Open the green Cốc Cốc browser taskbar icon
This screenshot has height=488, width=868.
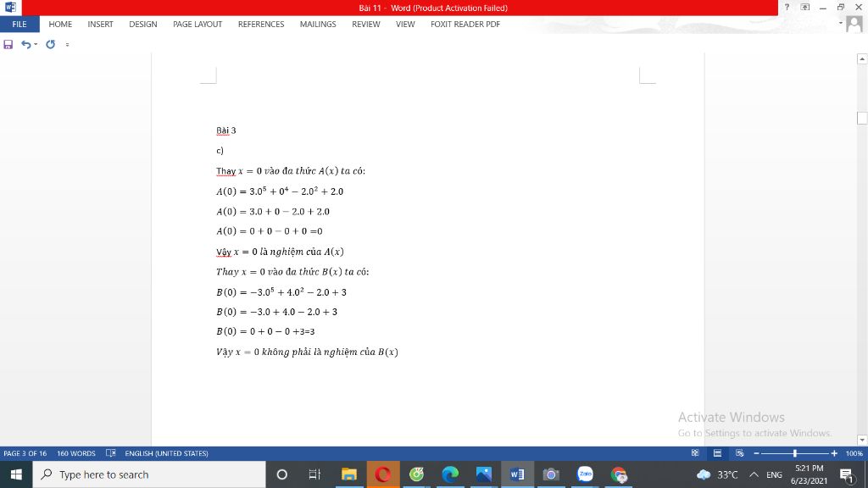(416, 474)
